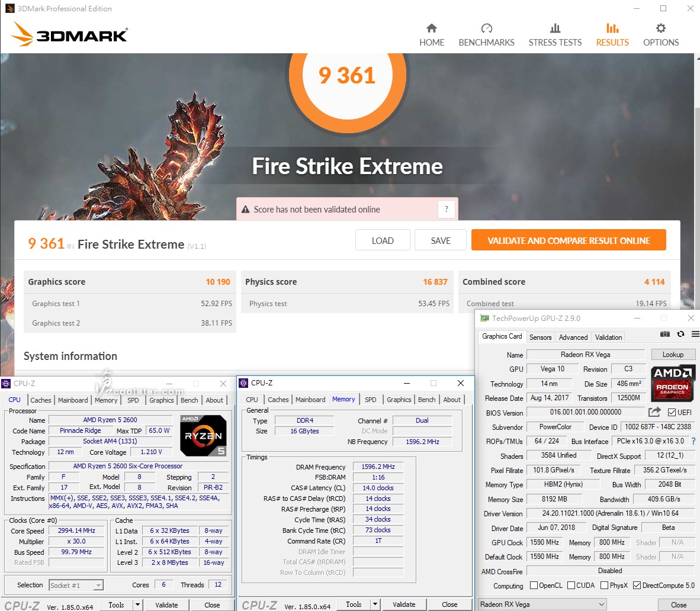
Task: Click the GPU-Z Memory Size 8192 MB value
Action: [x=554, y=499]
